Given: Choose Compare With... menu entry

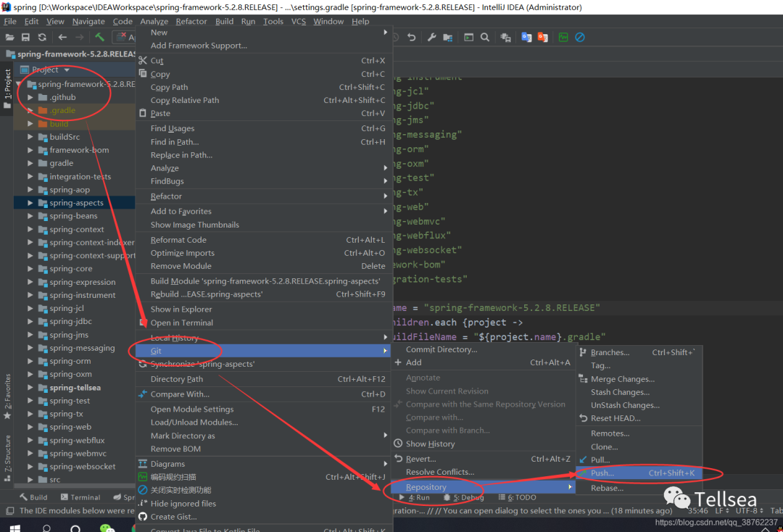Looking at the screenshot, I should (264, 394).
